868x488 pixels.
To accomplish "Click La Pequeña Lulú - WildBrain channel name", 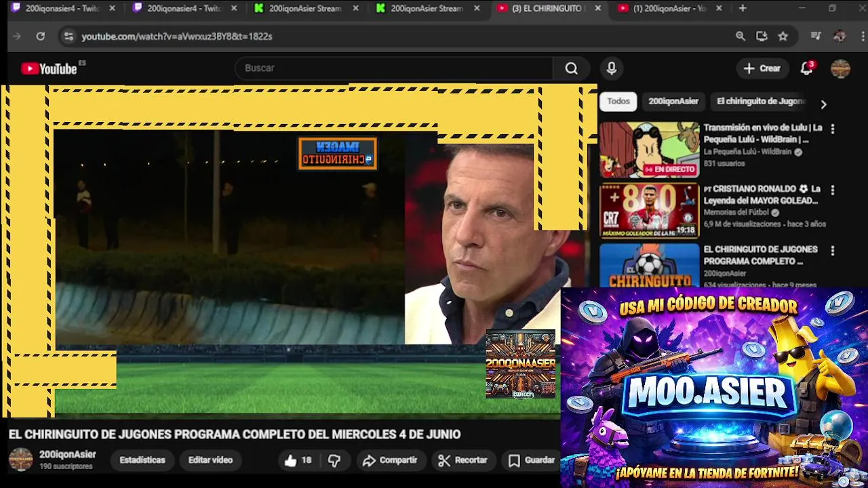I will pos(747,152).
